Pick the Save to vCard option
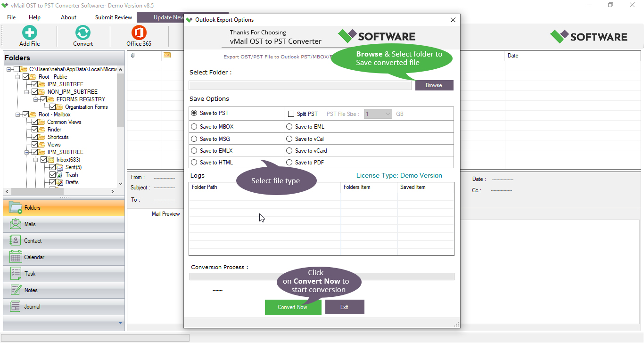The width and height of the screenshot is (644, 343). tap(289, 151)
